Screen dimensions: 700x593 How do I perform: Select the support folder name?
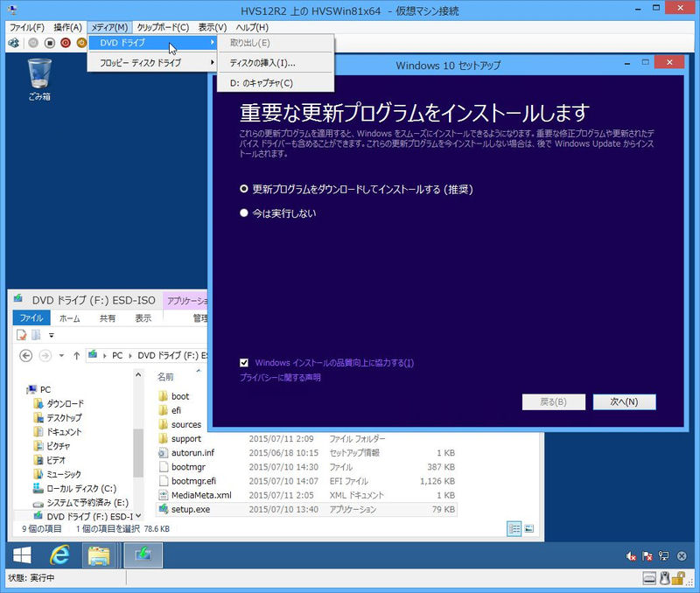tap(186, 438)
